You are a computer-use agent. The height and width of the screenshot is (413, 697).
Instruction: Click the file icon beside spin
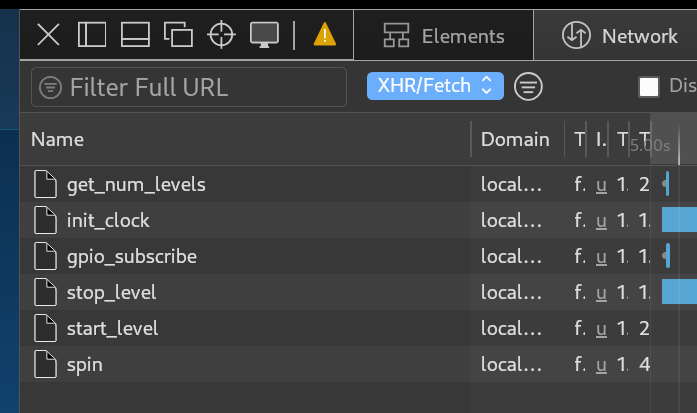point(45,364)
